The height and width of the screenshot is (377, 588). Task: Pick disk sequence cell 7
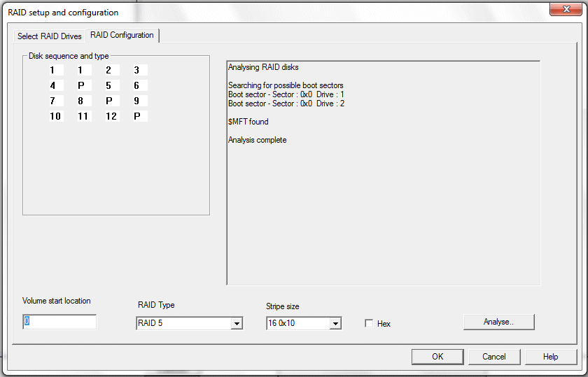point(52,101)
